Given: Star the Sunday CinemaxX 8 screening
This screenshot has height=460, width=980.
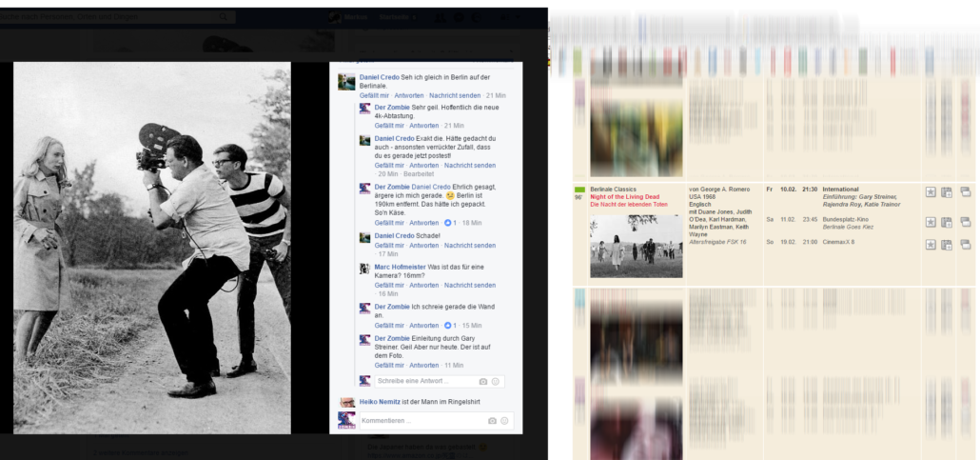Looking at the screenshot, I should click(x=931, y=244).
